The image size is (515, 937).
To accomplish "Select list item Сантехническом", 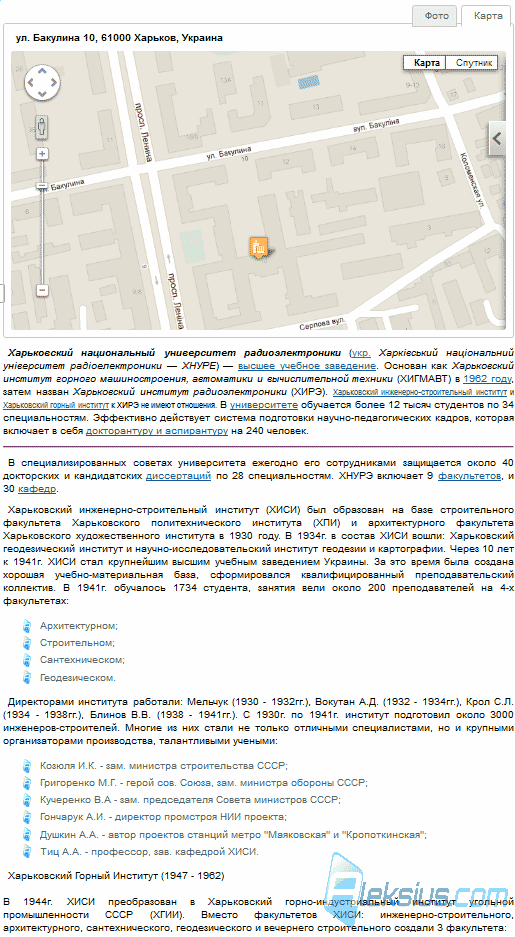I will tap(82, 660).
